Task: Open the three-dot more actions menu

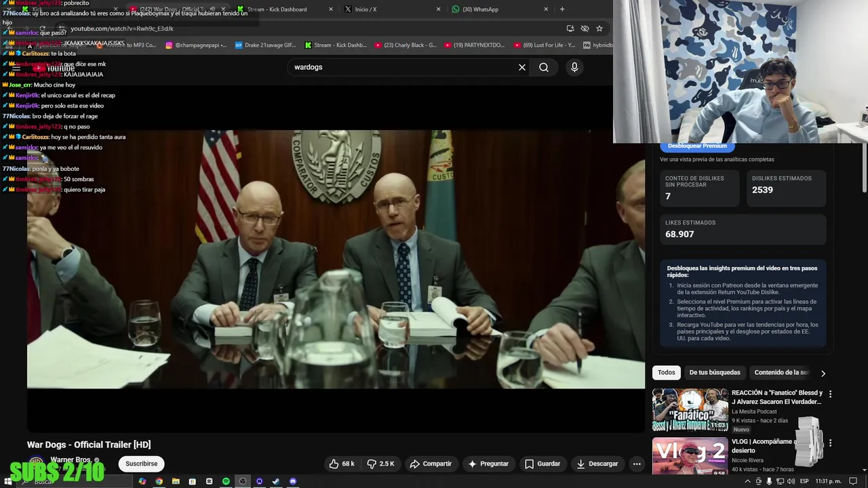Action: click(636, 464)
